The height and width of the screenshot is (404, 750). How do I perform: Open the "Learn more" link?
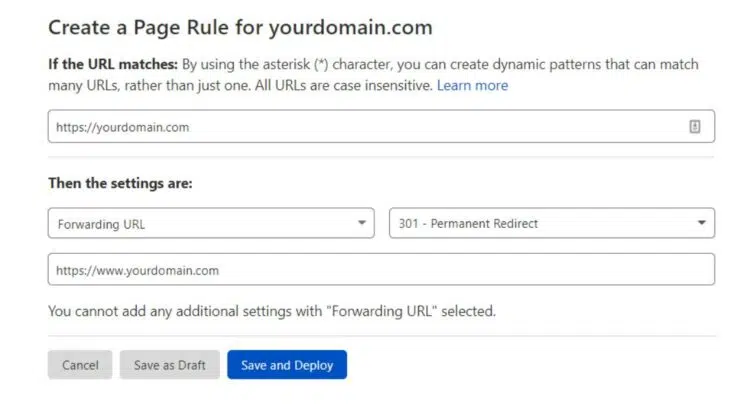472,86
